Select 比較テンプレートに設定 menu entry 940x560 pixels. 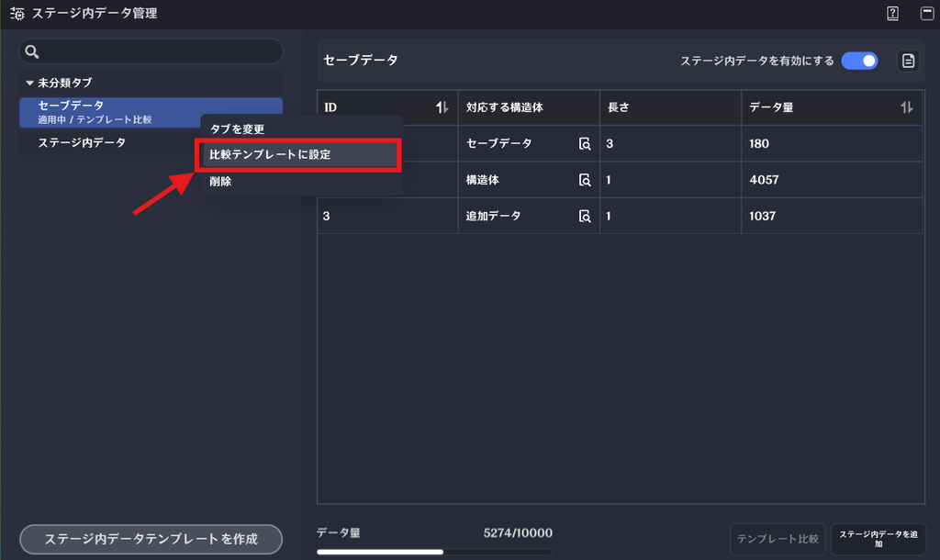click(x=299, y=155)
